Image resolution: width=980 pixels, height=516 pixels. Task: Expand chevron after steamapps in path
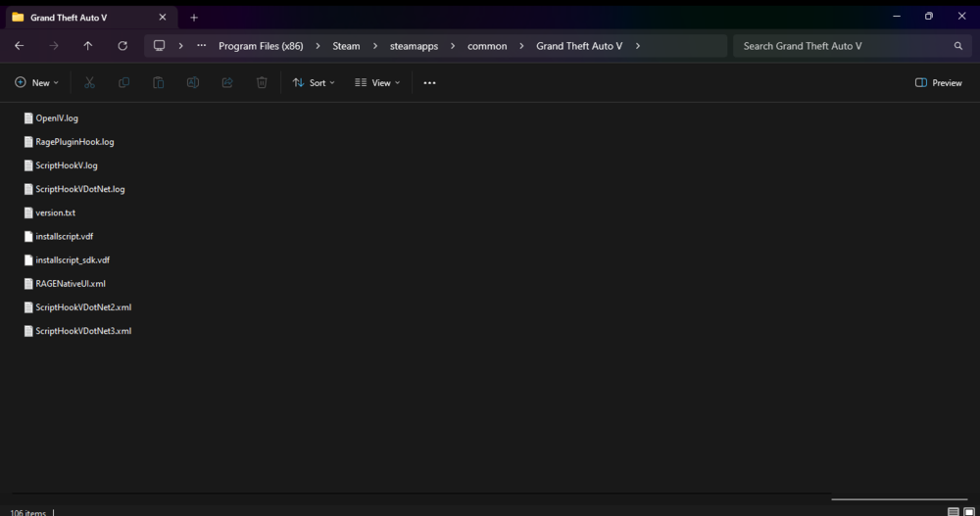click(453, 46)
